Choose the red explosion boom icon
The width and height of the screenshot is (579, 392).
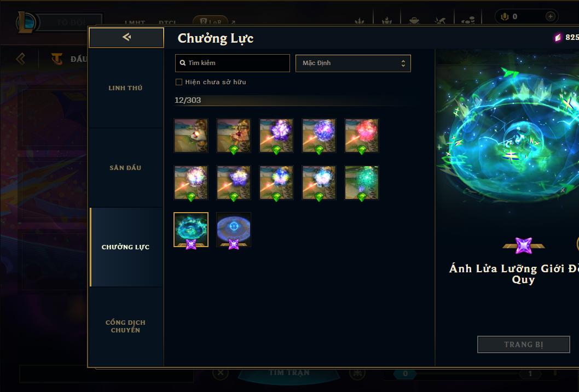click(362, 136)
